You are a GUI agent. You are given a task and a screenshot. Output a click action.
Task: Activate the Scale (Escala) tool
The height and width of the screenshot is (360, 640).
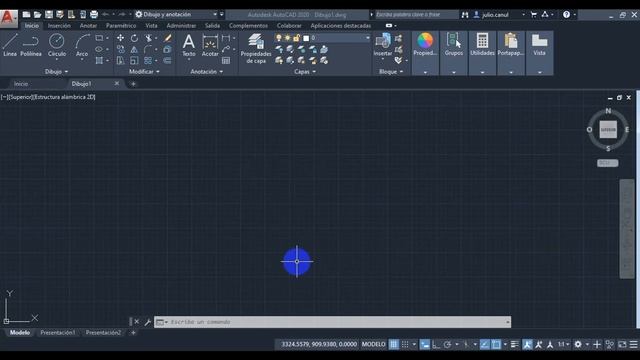click(134, 60)
